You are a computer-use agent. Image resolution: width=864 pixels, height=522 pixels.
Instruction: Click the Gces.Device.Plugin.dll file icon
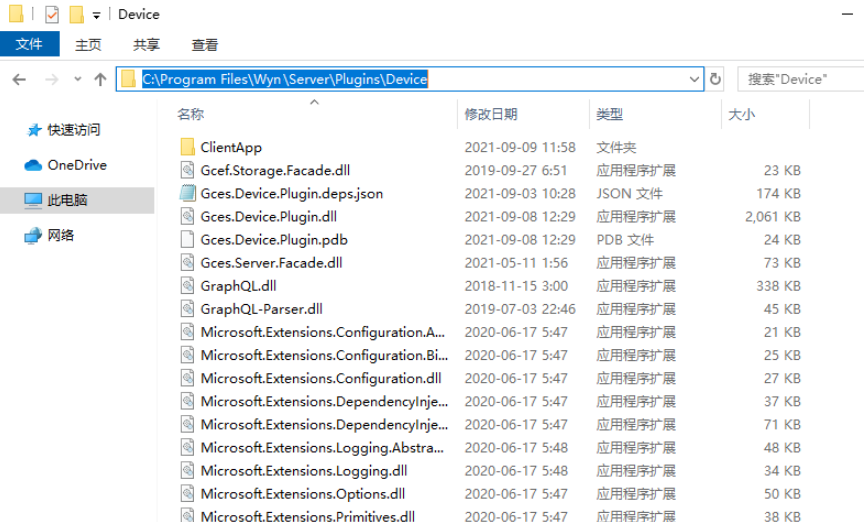187,216
